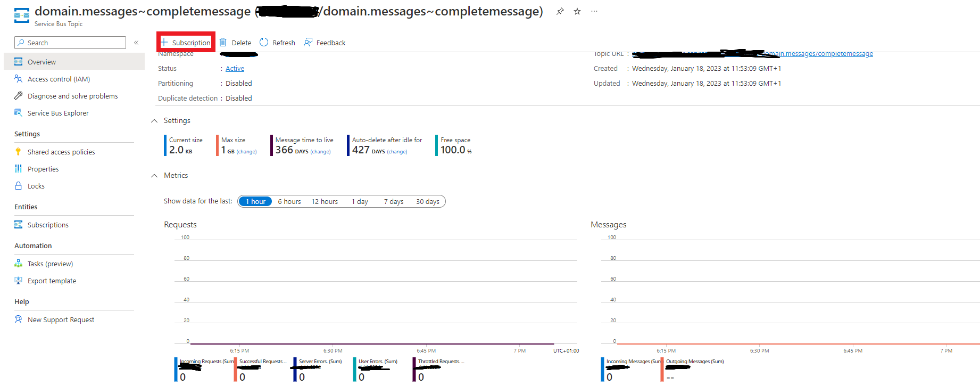Click the Free space 100.0 % value
Screen dimensions: 980x385
456,150
